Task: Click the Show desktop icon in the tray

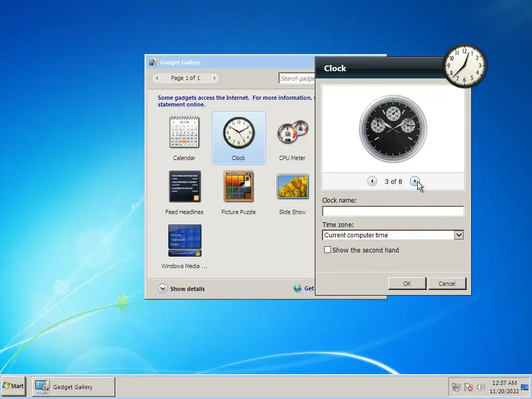Action: pos(525,387)
